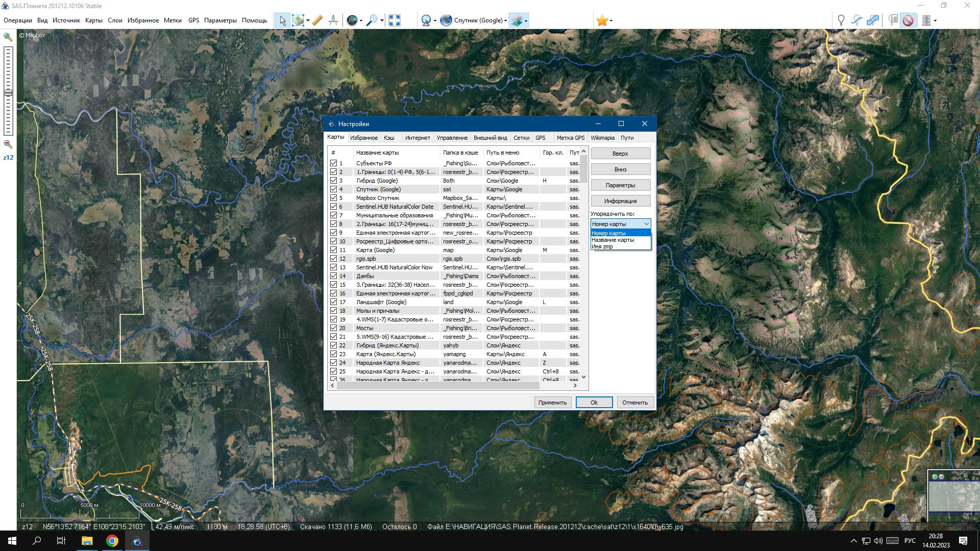The height and width of the screenshot is (551, 980).
Task: Click the vertical zoom level slider
Action: pyautogui.click(x=8, y=92)
